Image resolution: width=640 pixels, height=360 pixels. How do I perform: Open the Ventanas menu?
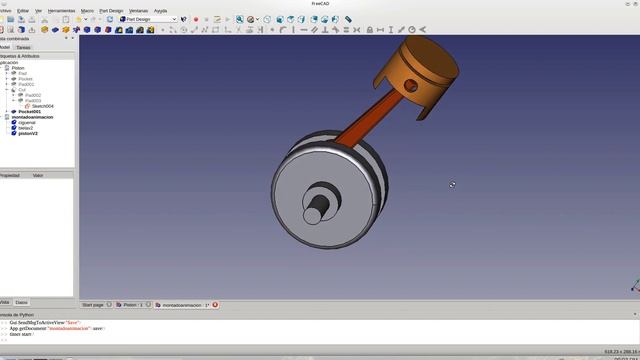coord(138,11)
